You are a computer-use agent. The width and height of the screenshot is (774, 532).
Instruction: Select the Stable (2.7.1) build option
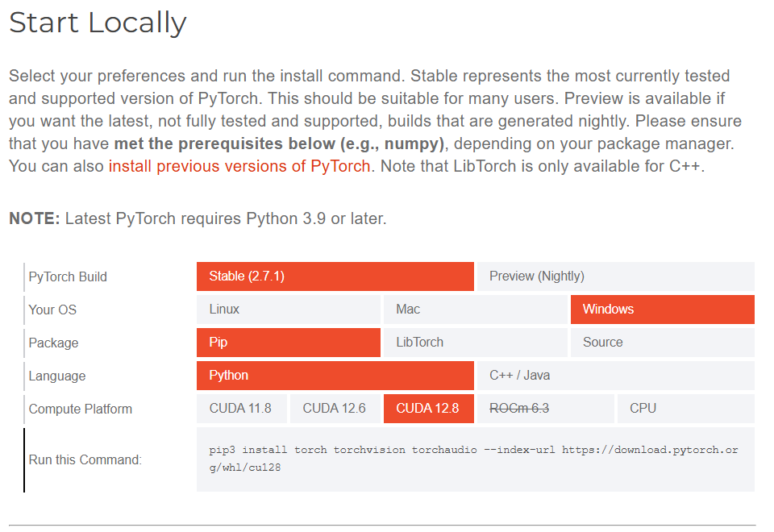click(335, 276)
